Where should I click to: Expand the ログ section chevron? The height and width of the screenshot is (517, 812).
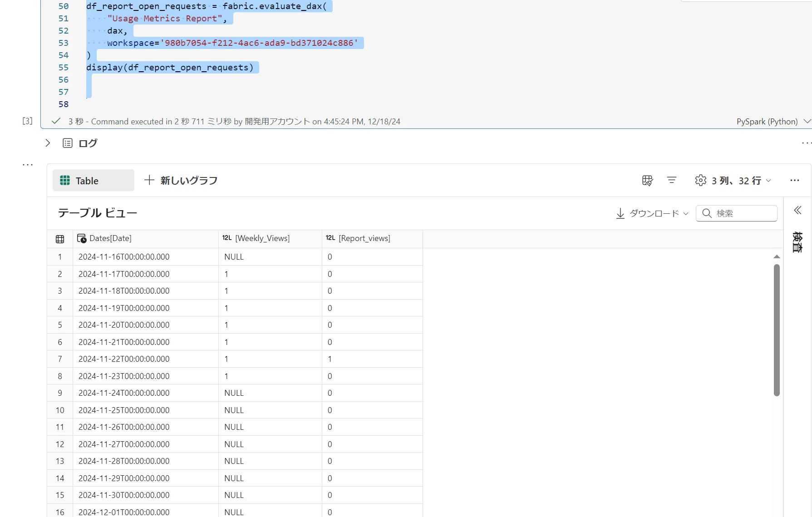click(x=48, y=143)
